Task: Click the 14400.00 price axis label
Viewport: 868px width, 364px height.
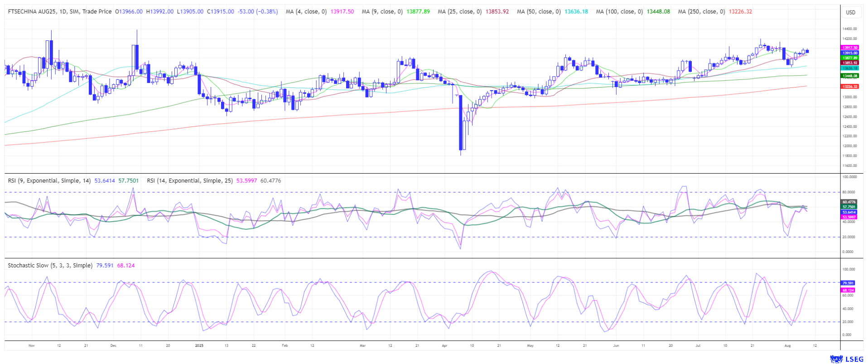Action: pos(849,29)
